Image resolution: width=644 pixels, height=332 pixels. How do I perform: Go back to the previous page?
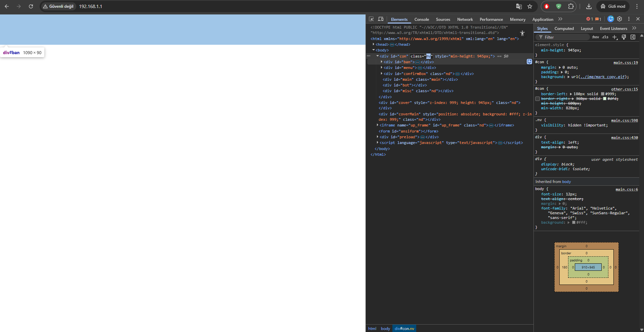click(7, 6)
